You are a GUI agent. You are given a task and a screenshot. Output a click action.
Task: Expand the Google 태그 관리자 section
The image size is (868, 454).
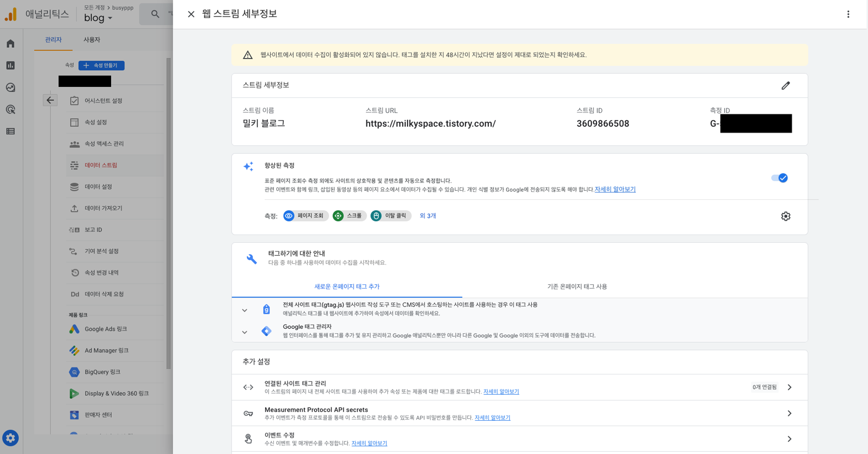point(245,332)
